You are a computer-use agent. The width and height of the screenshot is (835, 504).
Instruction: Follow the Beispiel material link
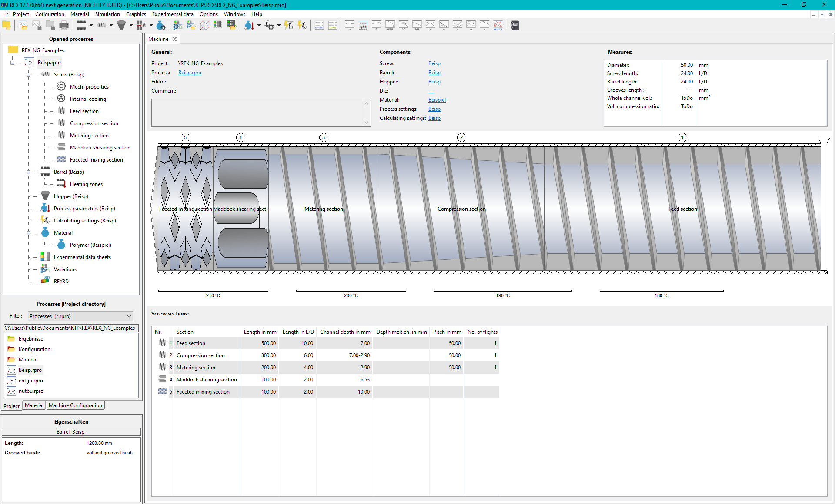pos(437,100)
